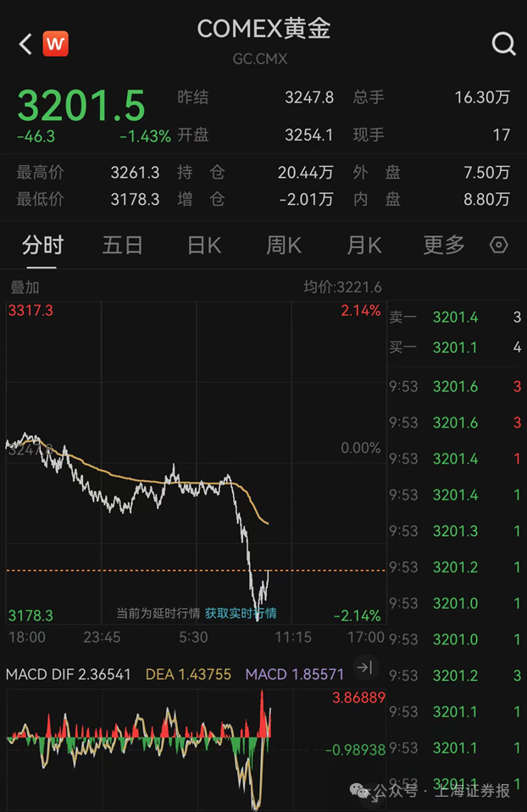Click the MACD DIF indicator label
The image size is (527, 812).
[x=68, y=674]
